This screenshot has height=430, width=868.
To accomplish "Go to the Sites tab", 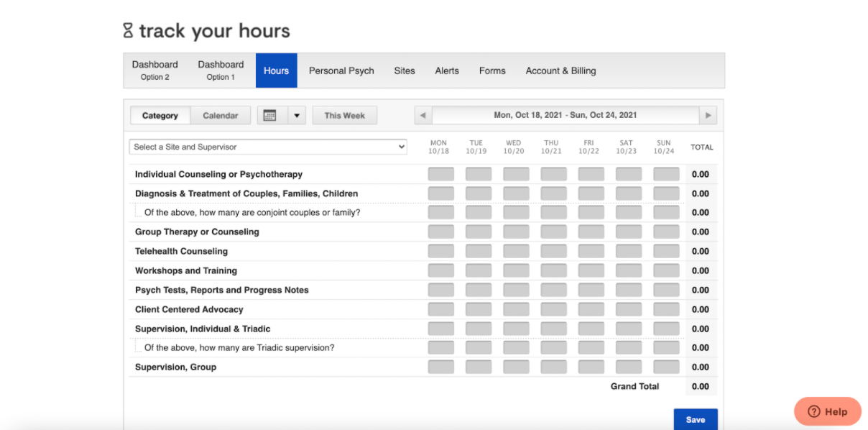I will pos(405,70).
